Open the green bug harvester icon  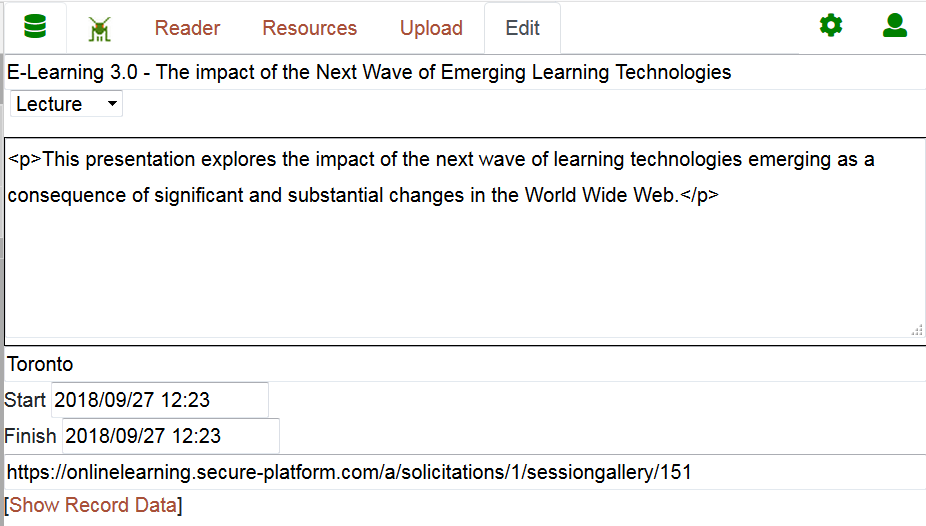tap(100, 29)
